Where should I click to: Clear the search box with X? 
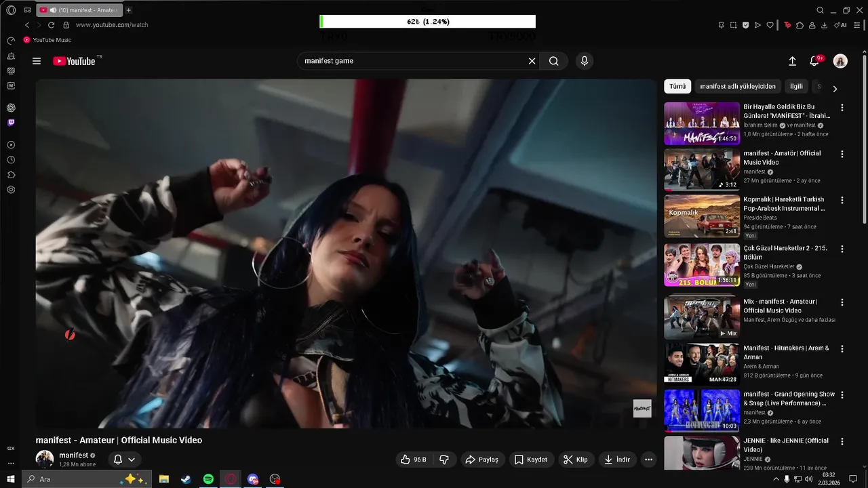tap(532, 61)
